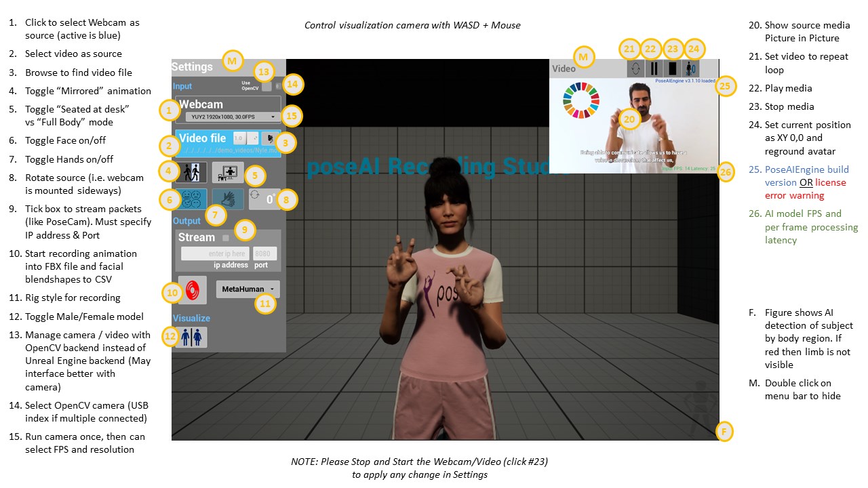Click the port field showing 8080
This screenshot has height=488, width=868.
click(x=264, y=253)
